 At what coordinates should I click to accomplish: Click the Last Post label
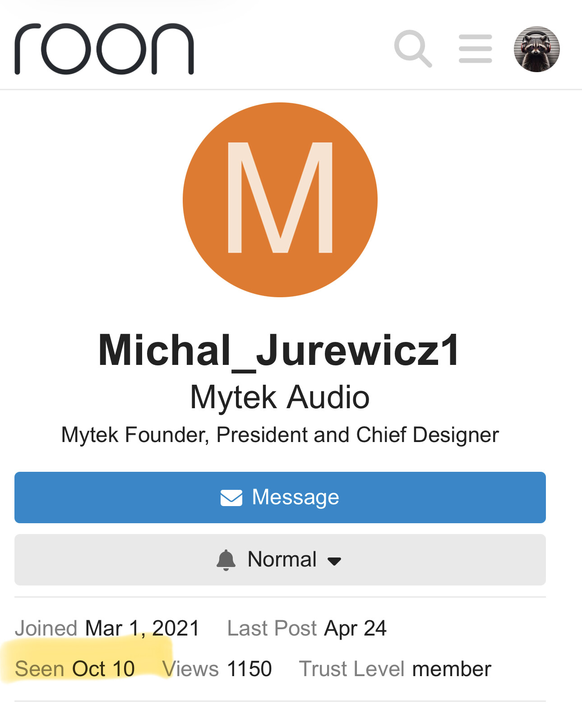coord(272,628)
